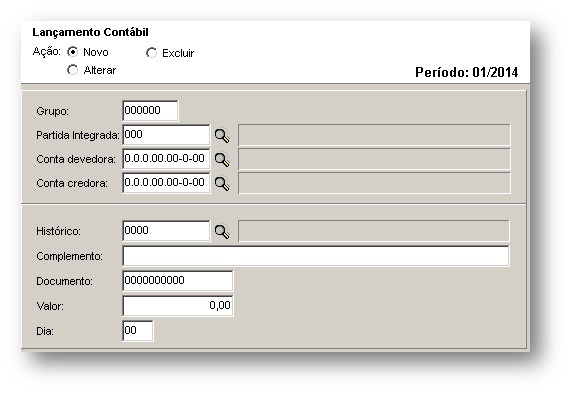Click into the Histórico code field

[166, 231]
